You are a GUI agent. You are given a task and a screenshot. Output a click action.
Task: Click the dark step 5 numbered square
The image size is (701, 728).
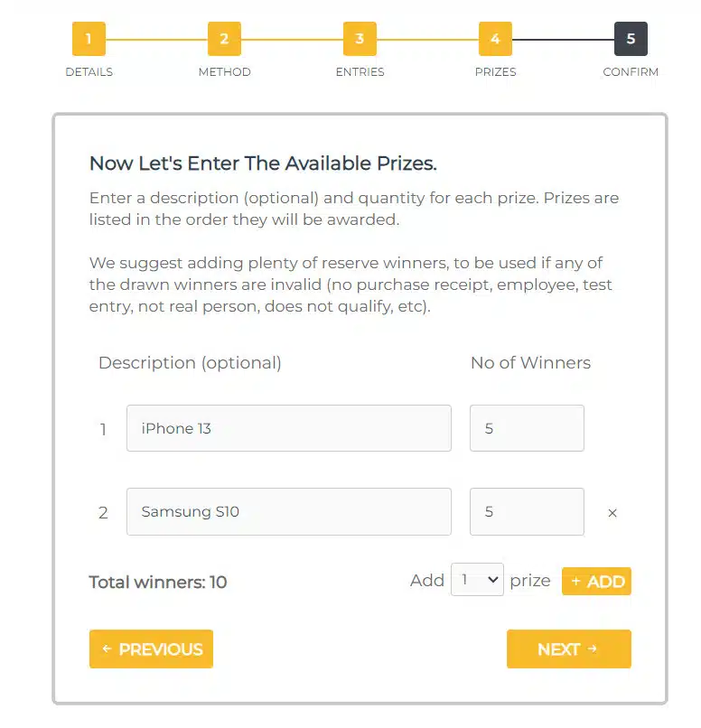[x=631, y=39]
